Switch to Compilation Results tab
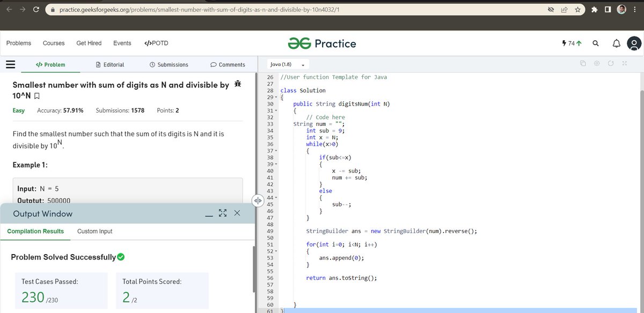 pyautogui.click(x=35, y=232)
